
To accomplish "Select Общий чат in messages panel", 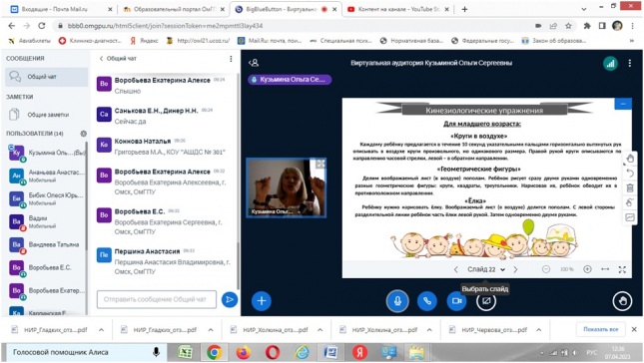I will pos(46,77).
